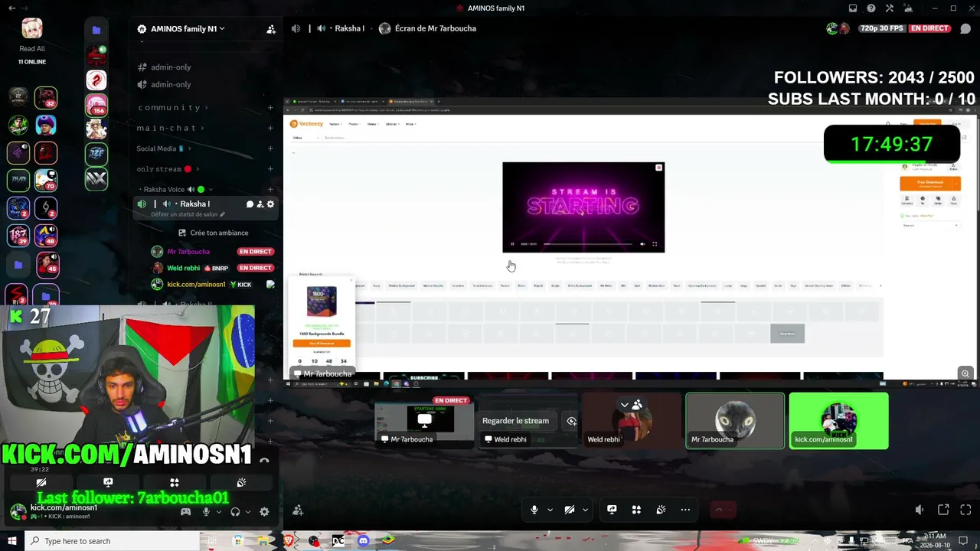Select Mr 7arboucha in the voice member list

tap(188, 252)
